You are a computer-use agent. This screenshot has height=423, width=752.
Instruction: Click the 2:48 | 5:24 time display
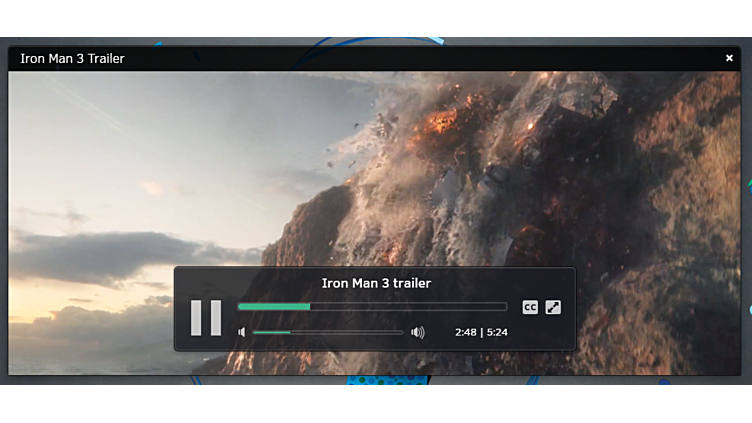481,332
